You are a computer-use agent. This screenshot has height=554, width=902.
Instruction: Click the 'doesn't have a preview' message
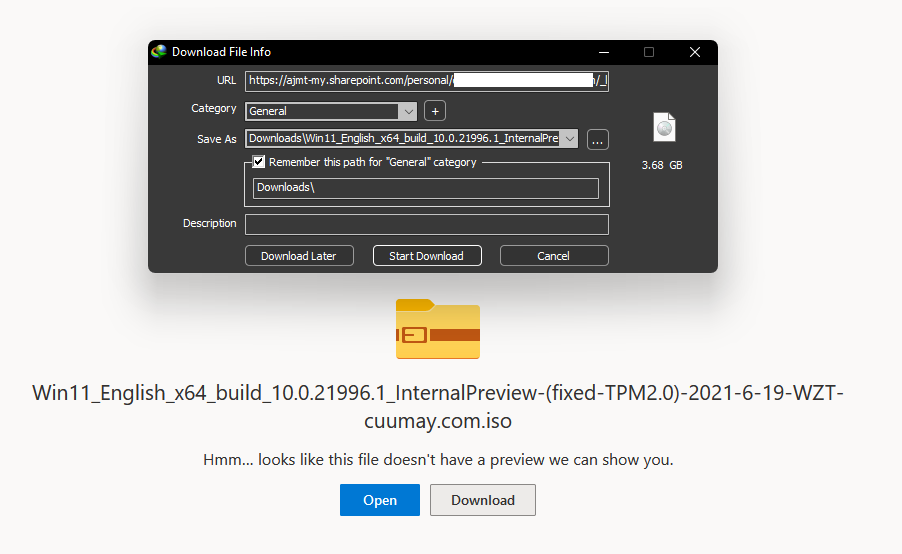[x=438, y=460]
